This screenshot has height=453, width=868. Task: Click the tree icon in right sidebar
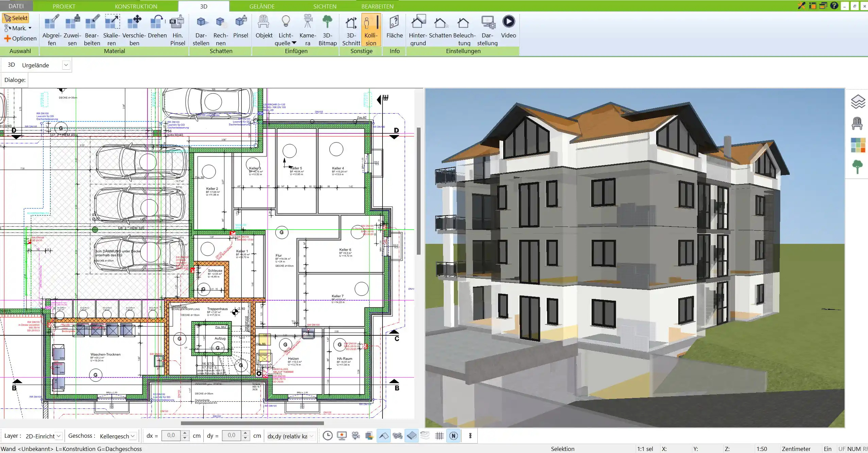click(x=857, y=167)
